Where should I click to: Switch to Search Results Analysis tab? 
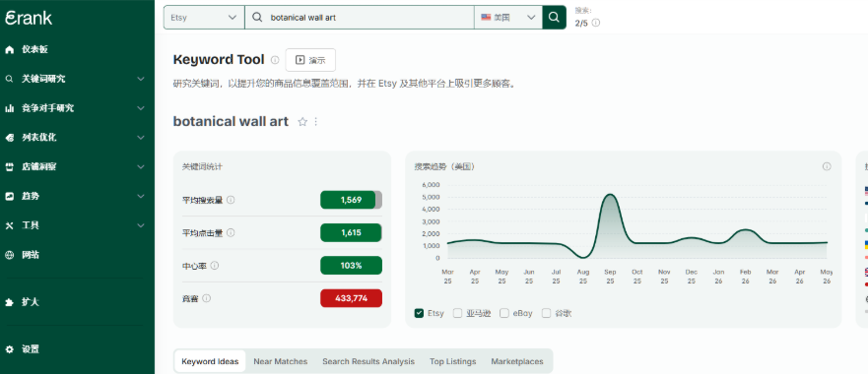(x=368, y=361)
